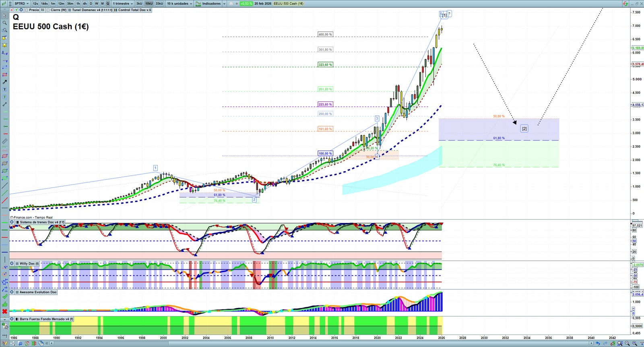Click the M monthly timeframe button
644x347 pixels.
click(102, 4)
